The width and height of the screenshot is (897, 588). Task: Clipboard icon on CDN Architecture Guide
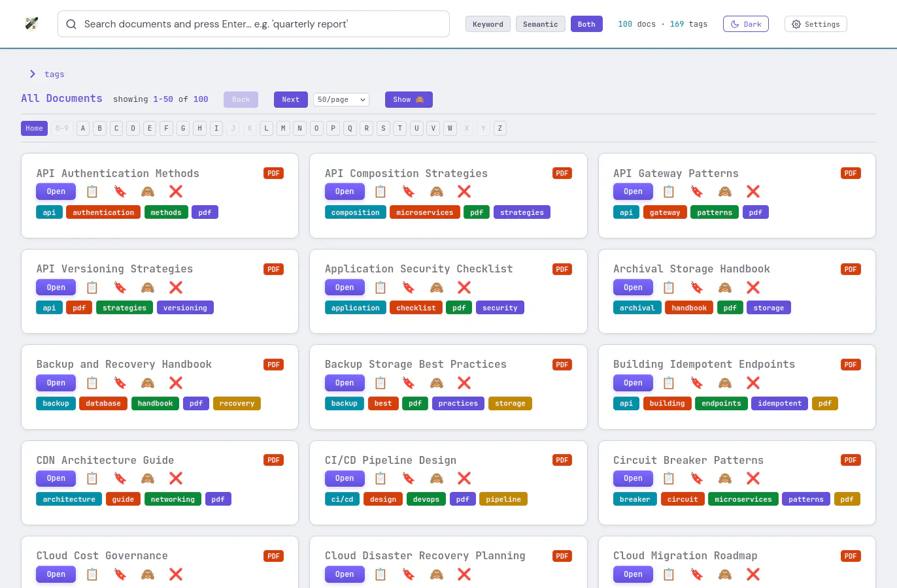pos(92,478)
